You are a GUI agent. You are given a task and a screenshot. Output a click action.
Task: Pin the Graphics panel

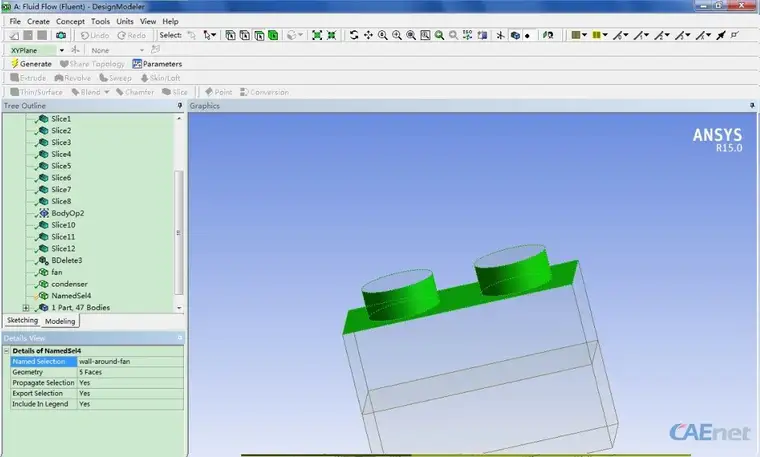(x=752, y=105)
